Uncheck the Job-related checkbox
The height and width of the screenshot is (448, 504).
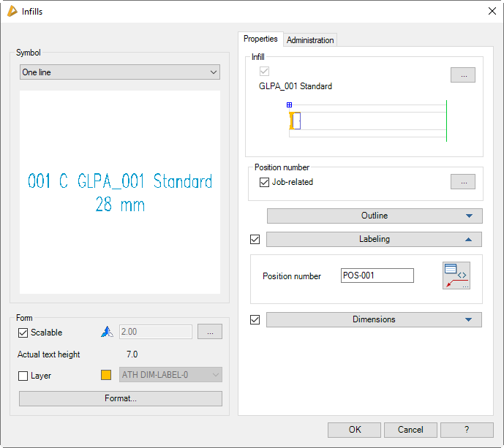click(264, 183)
